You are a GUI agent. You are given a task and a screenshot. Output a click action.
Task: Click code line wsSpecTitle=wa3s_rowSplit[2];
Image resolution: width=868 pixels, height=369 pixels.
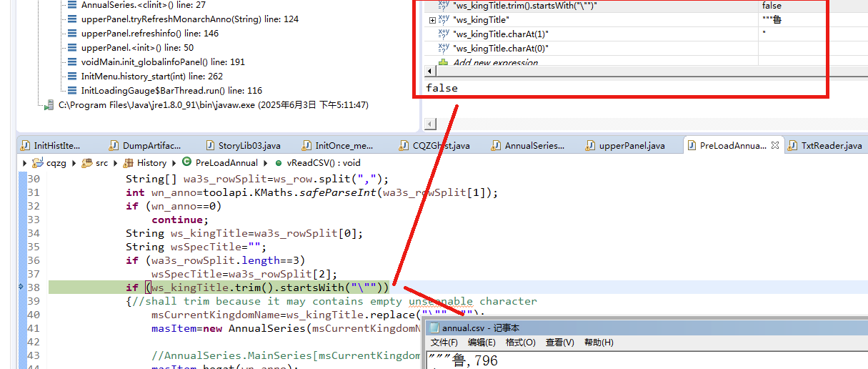click(244, 274)
